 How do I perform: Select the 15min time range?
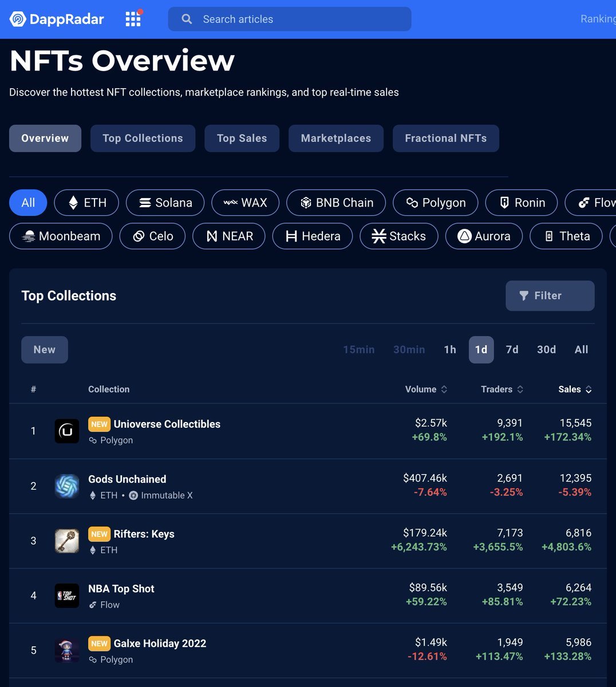click(359, 350)
